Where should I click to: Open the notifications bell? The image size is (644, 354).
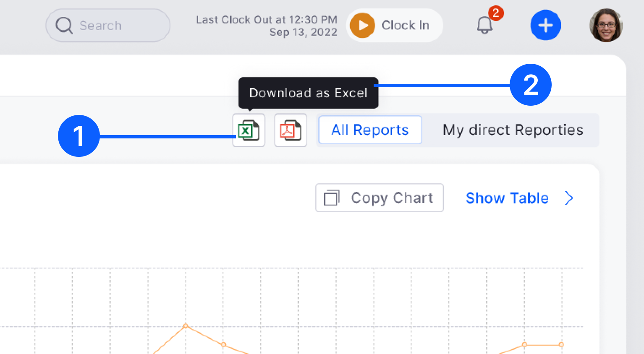pos(485,25)
